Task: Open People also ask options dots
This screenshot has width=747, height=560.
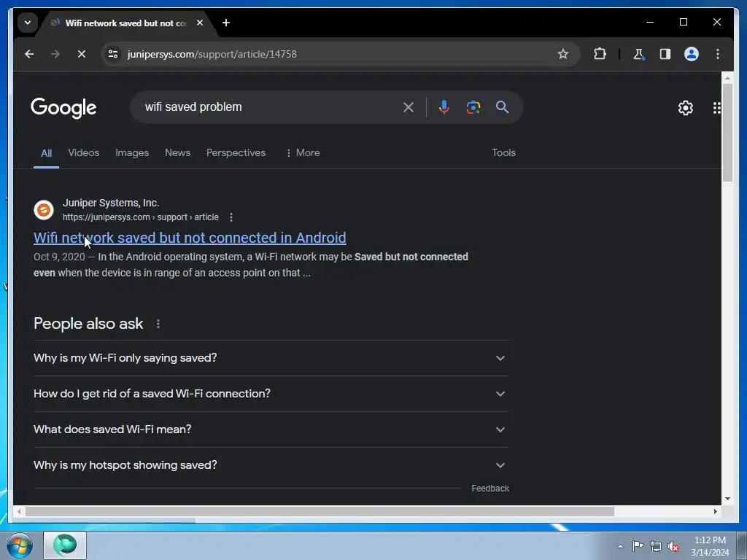Action: click(x=158, y=324)
